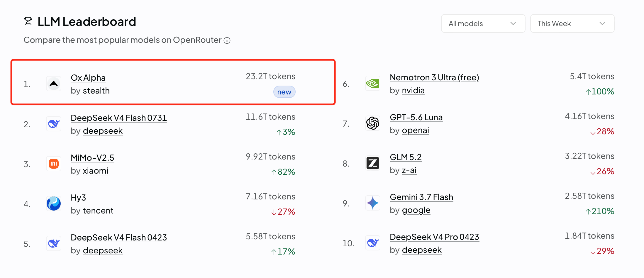Click the 100% increase for Nemotron 3 Ultra
This screenshot has height=278, width=644.
click(x=600, y=91)
